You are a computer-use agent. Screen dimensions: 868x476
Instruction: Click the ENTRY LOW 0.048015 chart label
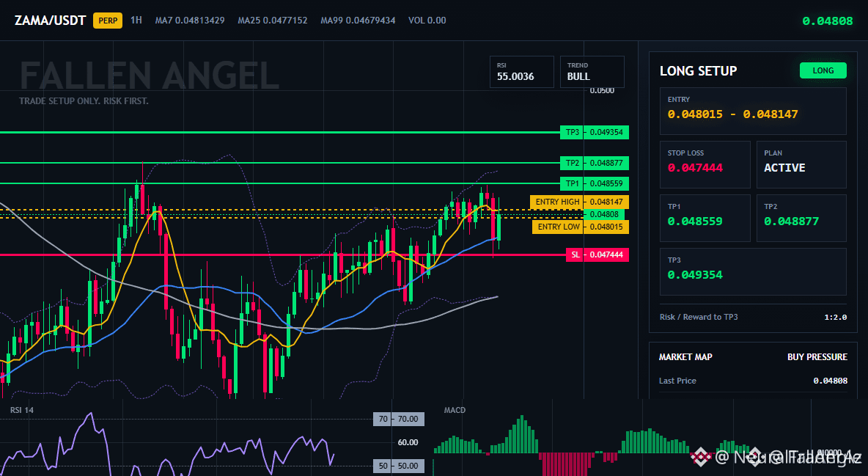click(x=580, y=227)
